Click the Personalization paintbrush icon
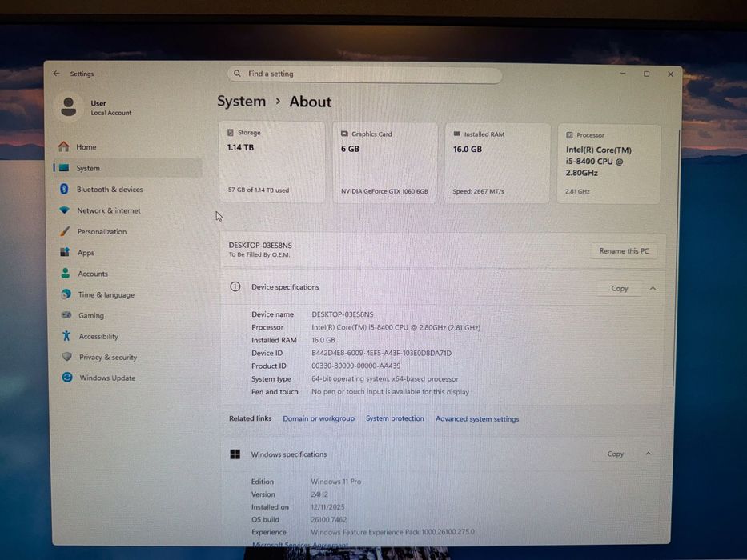This screenshot has width=747, height=560. 65,231
